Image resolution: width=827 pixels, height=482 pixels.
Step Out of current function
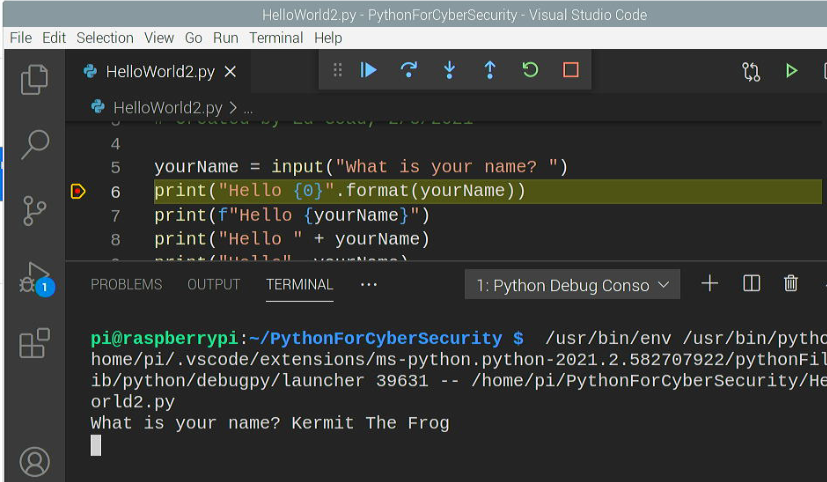pyautogui.click(x=489, y=70)
